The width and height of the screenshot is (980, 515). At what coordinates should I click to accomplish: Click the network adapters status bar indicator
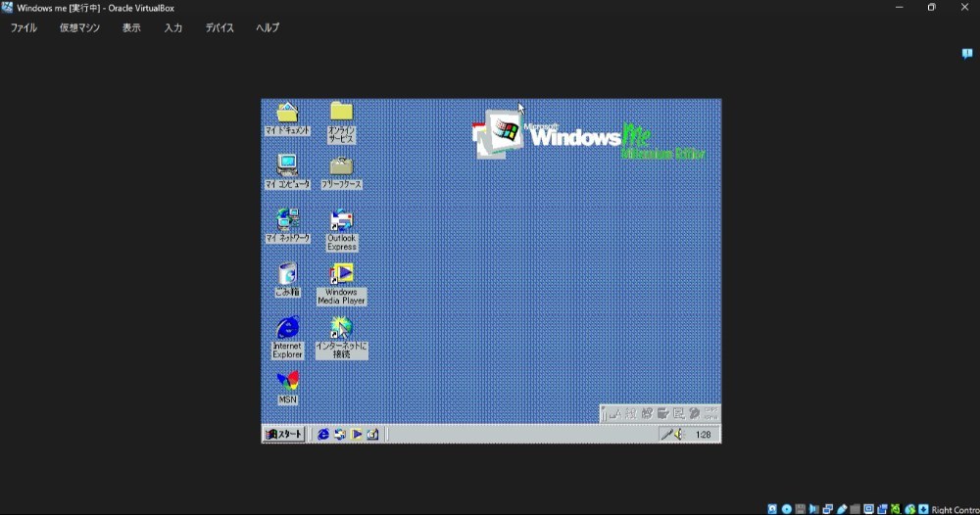click(827, 509)
